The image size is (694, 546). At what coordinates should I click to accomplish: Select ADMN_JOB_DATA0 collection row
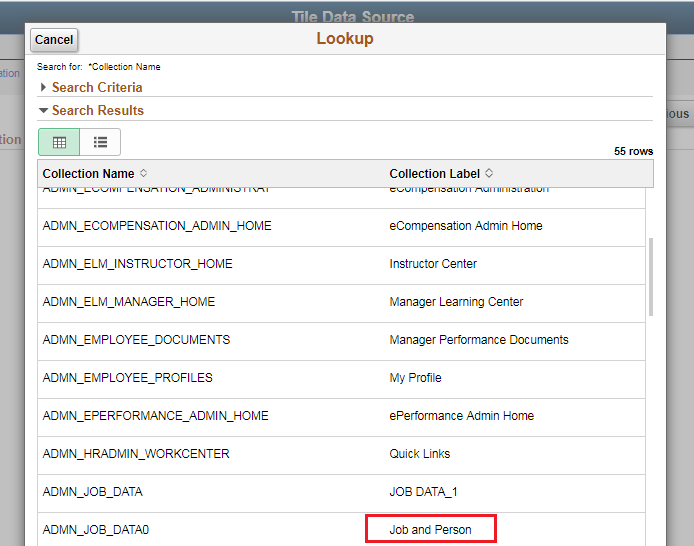96,529
